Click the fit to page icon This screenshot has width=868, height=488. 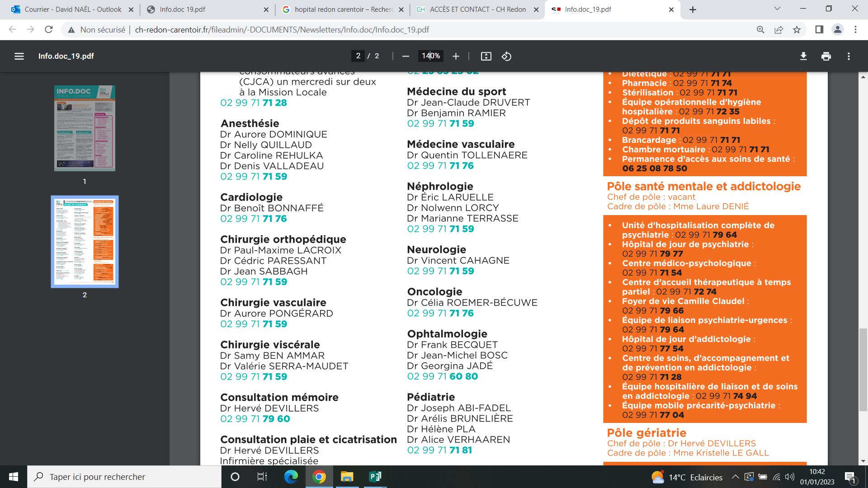coord(486,56)
